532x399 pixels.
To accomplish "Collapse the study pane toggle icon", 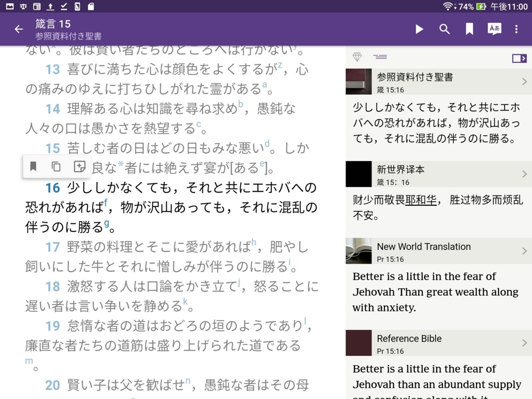I will click(519, 58).
